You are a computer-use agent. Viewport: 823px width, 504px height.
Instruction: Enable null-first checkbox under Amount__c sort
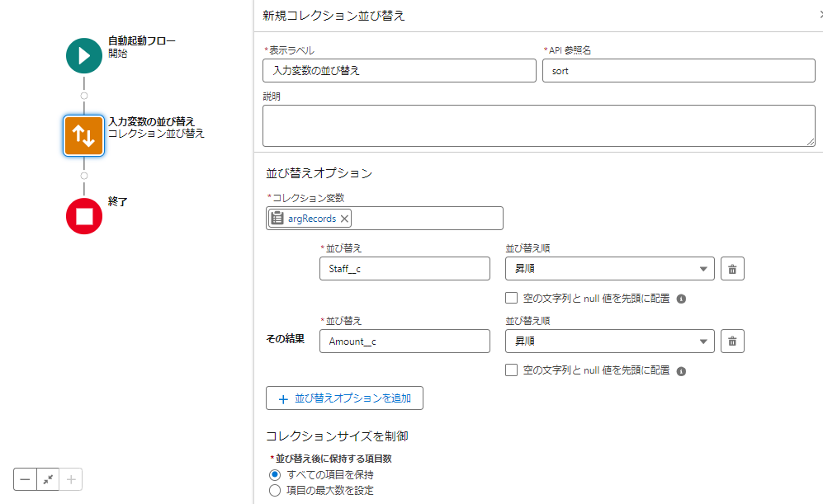[511, 370]
